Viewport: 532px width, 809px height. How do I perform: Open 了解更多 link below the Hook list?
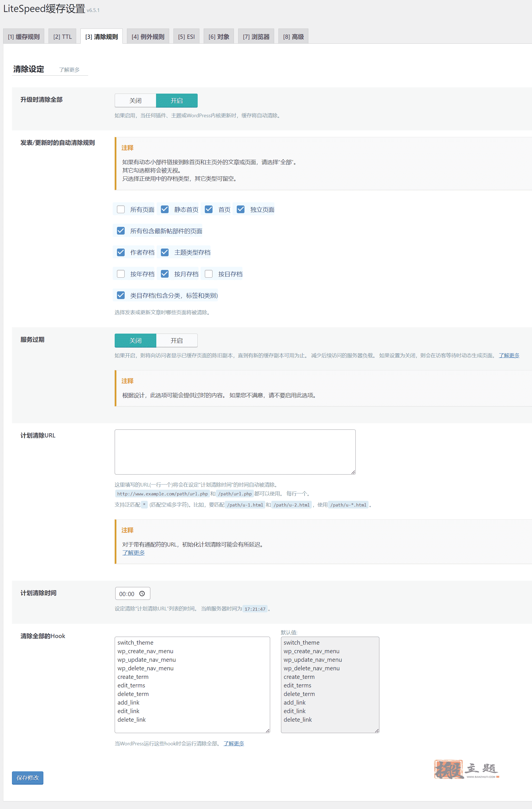234,744
